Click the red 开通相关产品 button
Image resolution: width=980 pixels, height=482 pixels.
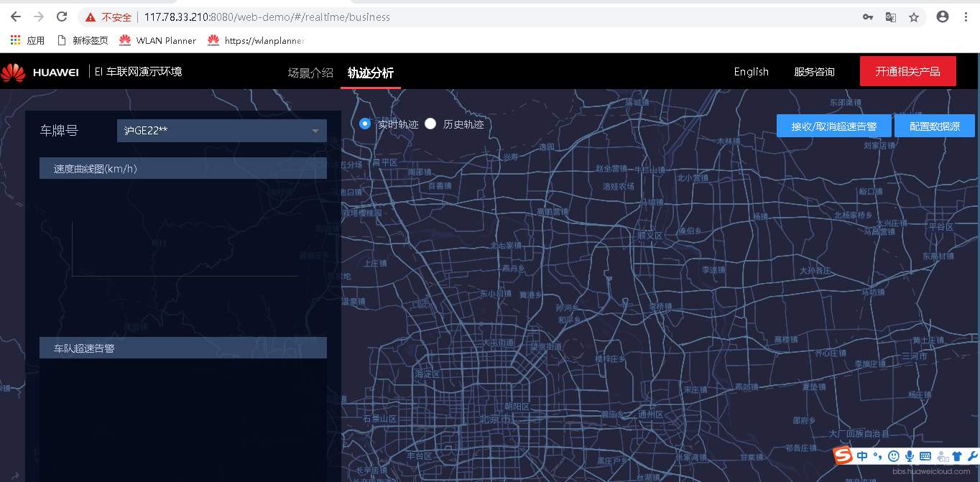click(907, 71)
